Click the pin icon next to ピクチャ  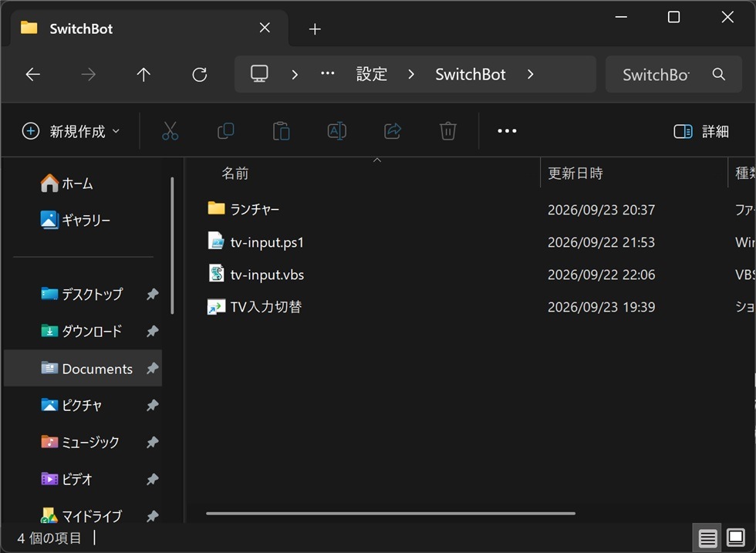click(x=153, y=406)
